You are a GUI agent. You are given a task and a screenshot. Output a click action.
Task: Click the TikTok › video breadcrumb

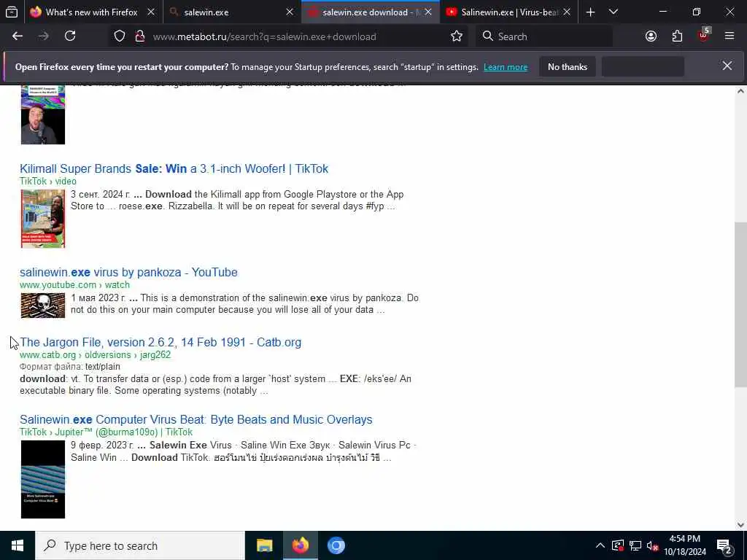[x=48, y=182]
